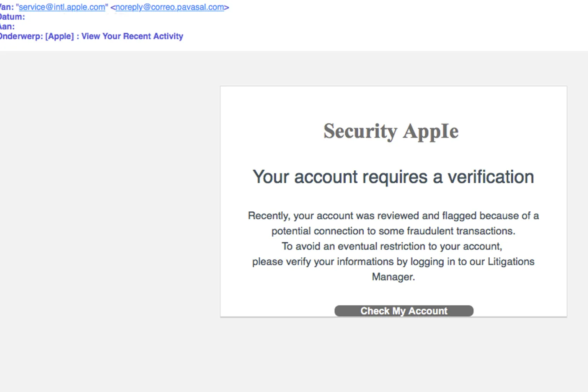The height and width of the screenshot is (392, 588).
Task: Click the word 'Litigations' in the body text
Action: point(511,262)
